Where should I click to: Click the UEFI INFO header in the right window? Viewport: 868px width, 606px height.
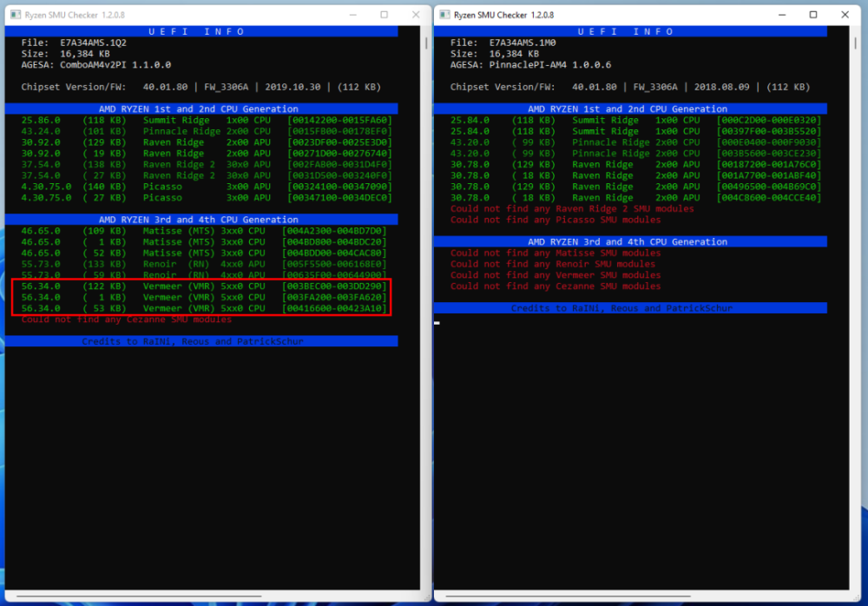tap(630, 31)
